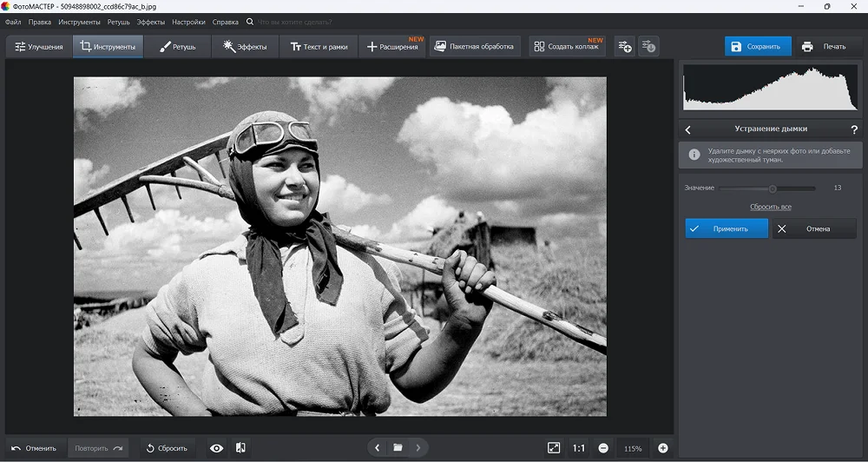Zoom in with the plus icon
868x462 pixels.
click(663, 448)
